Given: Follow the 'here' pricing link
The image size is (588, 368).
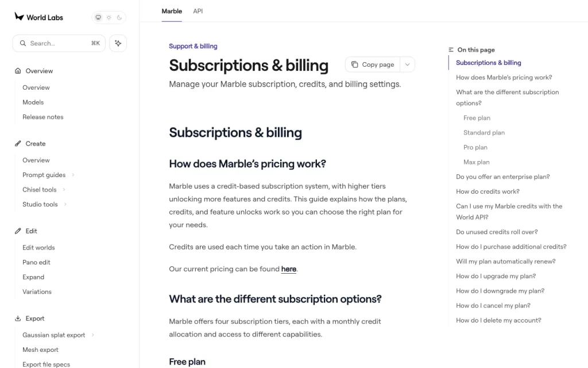Looking at the screenshot, I should click(x=289, y=269).
